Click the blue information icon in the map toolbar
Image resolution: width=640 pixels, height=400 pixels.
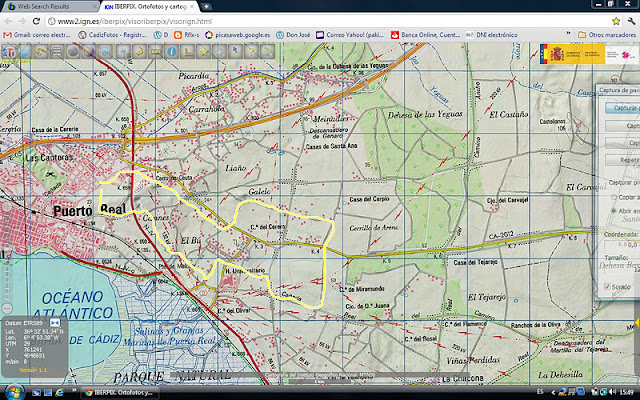[172, 52]
